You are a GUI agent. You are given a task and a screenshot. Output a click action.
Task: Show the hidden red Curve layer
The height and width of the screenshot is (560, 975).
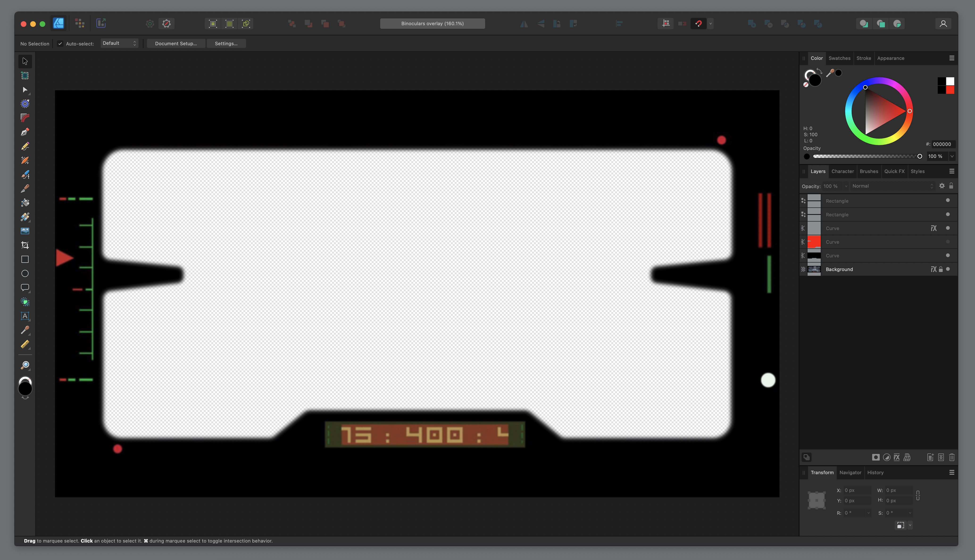(948, 242)
